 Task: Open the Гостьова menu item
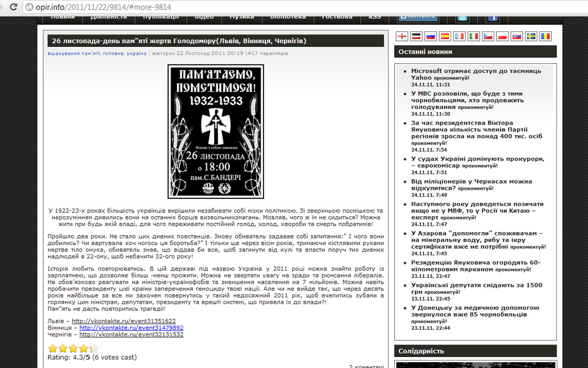point(337,17)
